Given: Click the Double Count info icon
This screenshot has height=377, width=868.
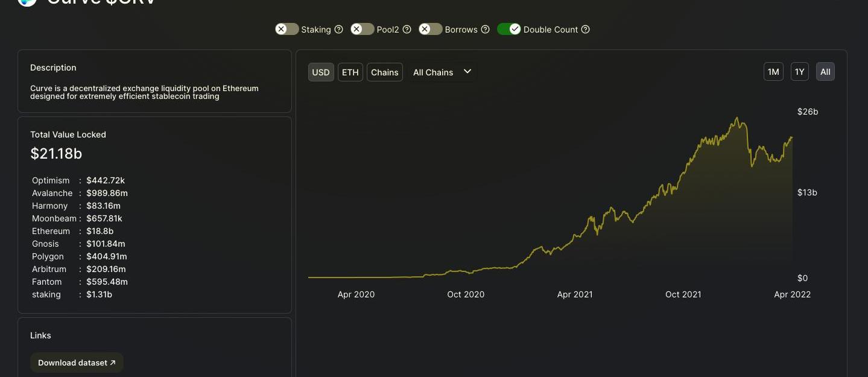Looking at the screenshot, I should [585, 30].
